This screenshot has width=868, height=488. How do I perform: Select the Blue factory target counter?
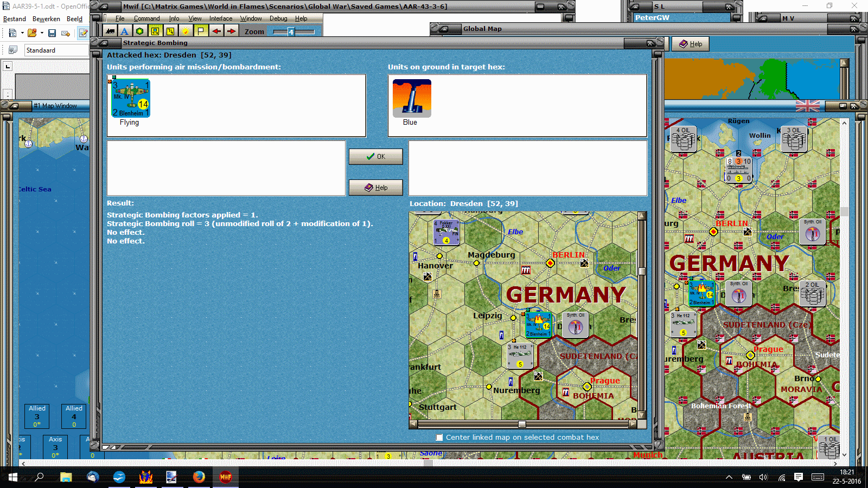[x=412, y=98]
